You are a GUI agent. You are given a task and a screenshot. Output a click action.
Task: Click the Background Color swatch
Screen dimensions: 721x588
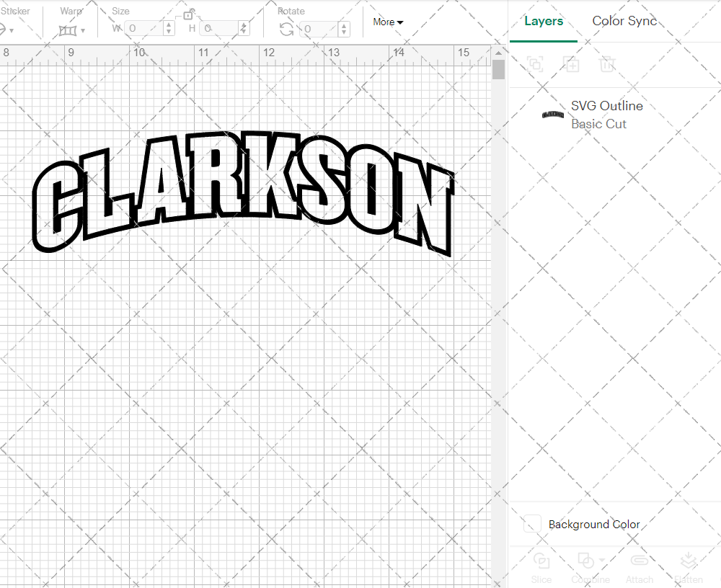tap(531, 525)
